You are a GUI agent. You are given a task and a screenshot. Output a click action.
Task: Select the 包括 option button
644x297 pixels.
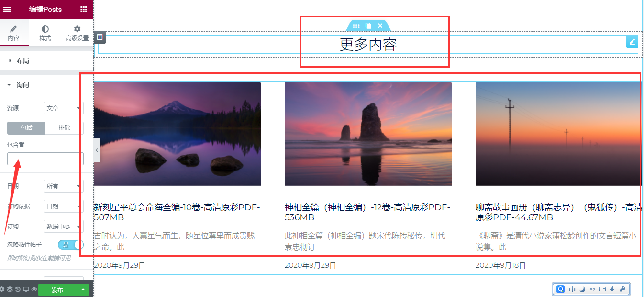pyautogui.click(x=26, y=128)
